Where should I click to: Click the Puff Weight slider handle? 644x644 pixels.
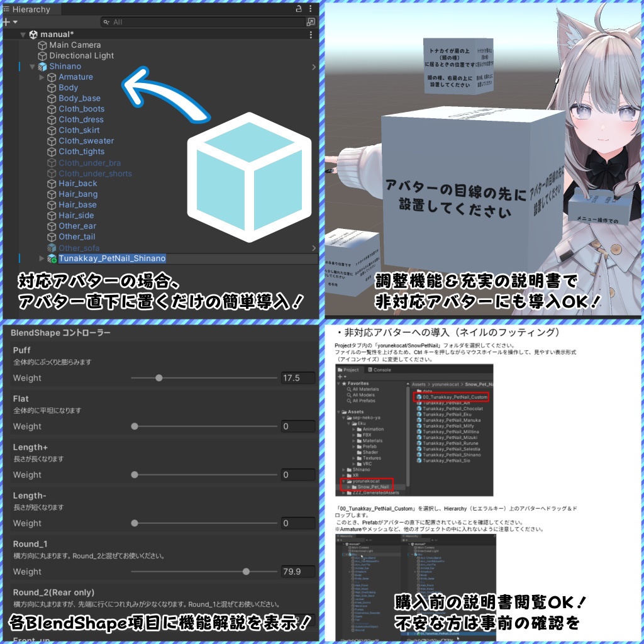(x=159, y=378)
